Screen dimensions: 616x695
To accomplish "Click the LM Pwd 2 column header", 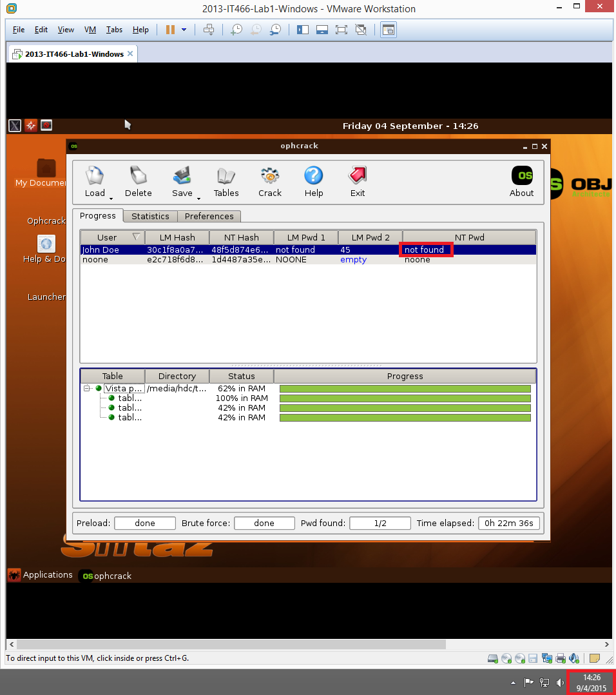I will click(x=371, y=237).
